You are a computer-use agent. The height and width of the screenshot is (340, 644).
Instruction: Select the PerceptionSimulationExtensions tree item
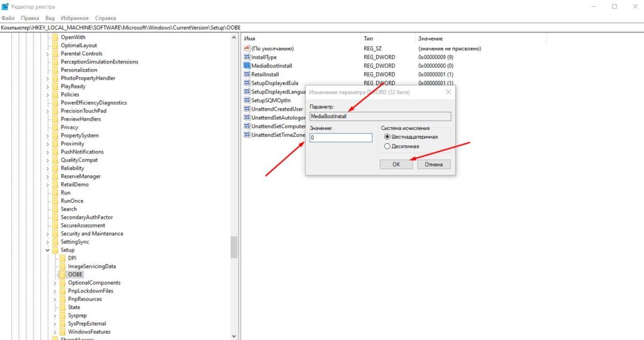99,62
